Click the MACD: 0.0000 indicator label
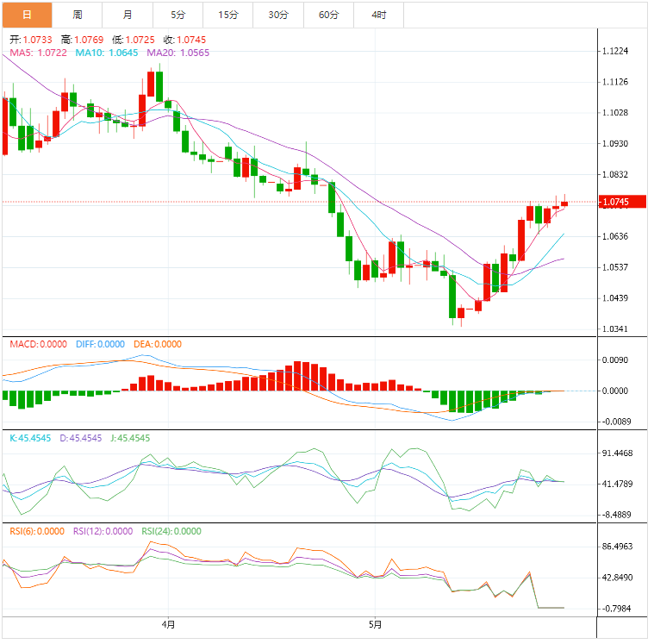 point(39,344)
